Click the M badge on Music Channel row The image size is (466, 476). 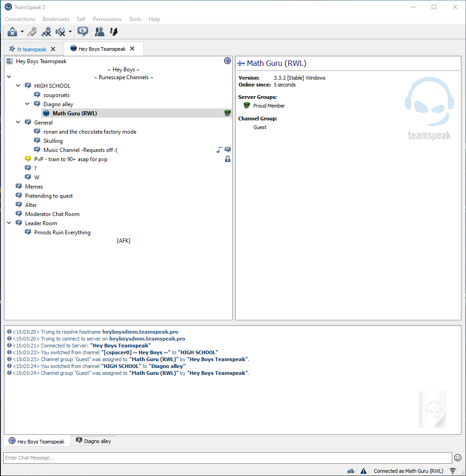228,150
